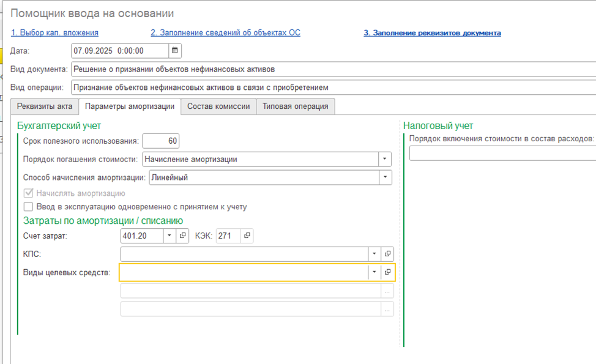
Task: Open the calendar picker next to Дата
Action: [175, 51]
